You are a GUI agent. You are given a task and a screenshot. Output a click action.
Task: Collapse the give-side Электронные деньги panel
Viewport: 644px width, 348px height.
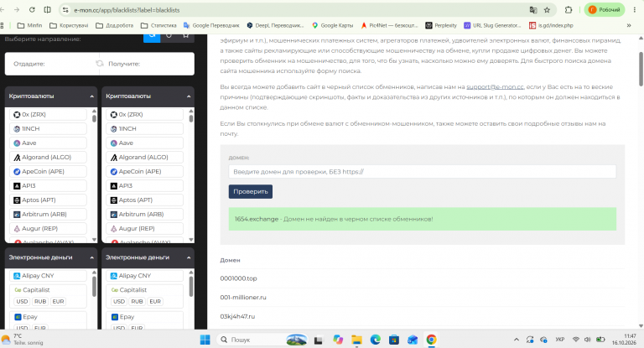[91, 257]
